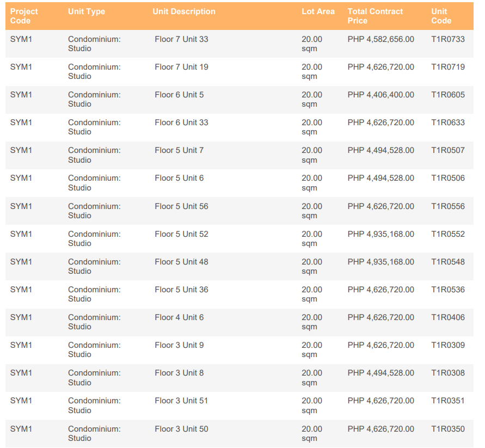The width and height of the screenshot is (485, 448).
Task: Select the Total Contract Price header
Action: coord(375,16)
